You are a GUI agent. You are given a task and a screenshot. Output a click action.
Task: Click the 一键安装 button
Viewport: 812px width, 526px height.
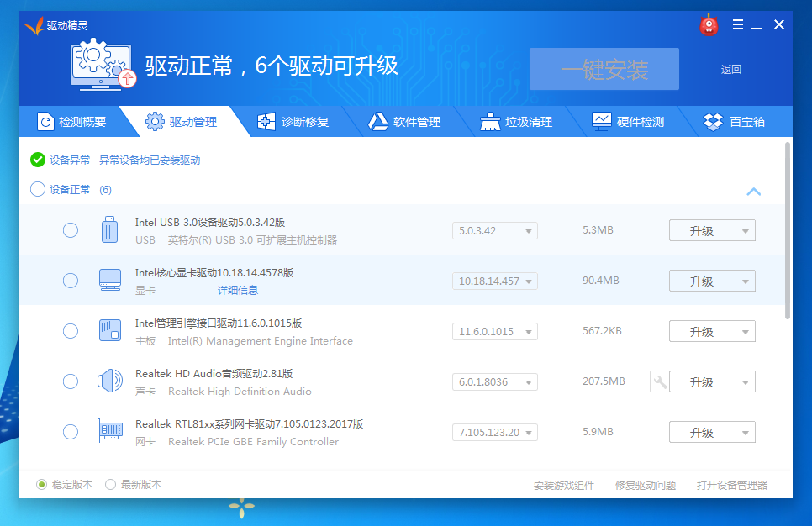[604, 70]
